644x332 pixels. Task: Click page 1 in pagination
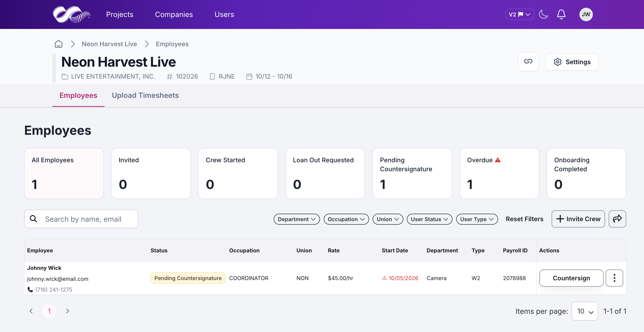click(49, 311)
